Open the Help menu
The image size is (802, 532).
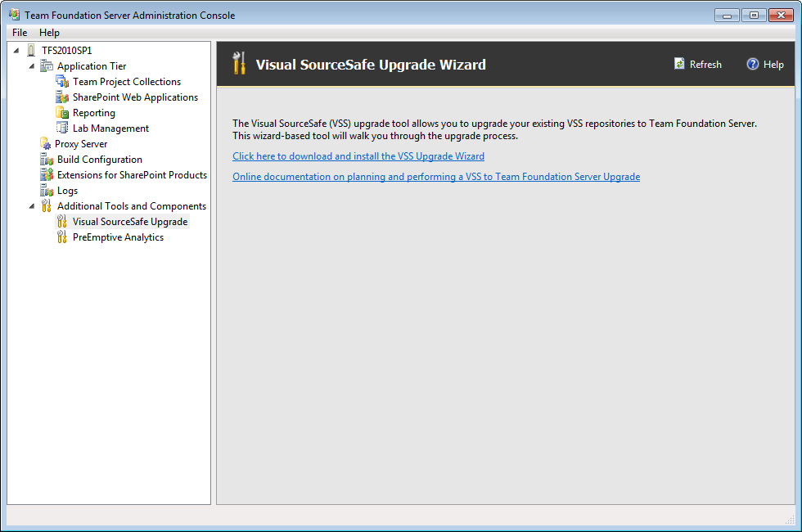click(x=49, y=32)
